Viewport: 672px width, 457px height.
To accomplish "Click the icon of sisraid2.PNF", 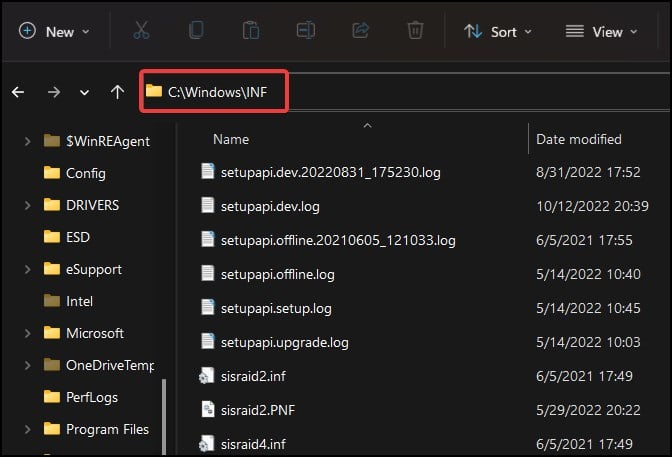I will pyautogui.click(x=208, y=409).
